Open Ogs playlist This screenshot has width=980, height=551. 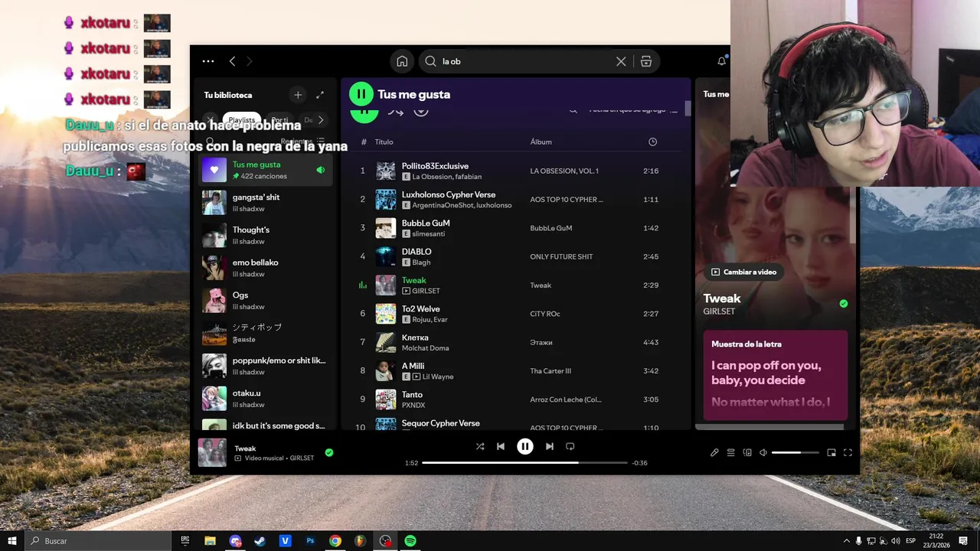[266, 301]
